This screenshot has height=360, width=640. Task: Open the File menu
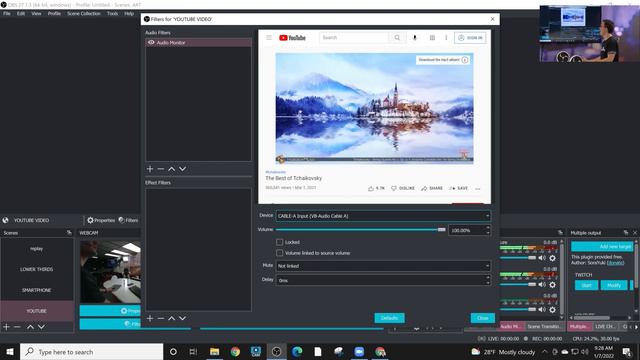(x=7, y=13)
